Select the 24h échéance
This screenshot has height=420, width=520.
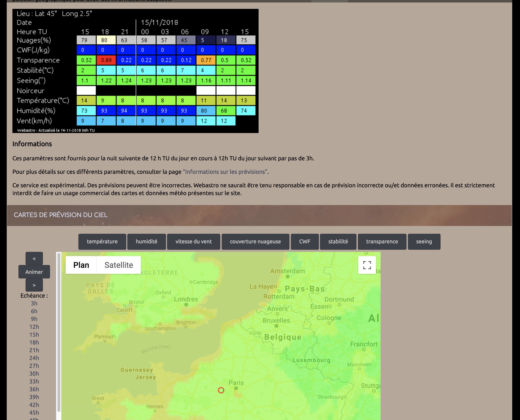[34, 358]
